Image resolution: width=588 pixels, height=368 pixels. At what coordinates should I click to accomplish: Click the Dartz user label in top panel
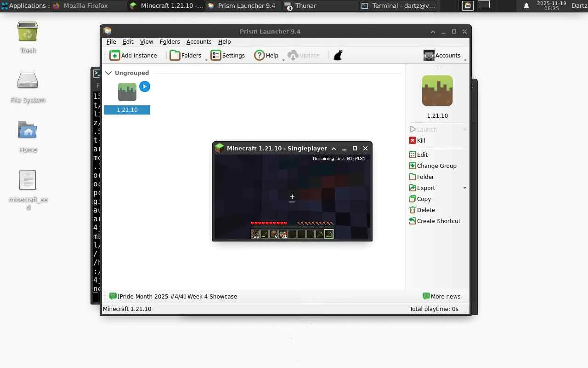pos(579,6)
